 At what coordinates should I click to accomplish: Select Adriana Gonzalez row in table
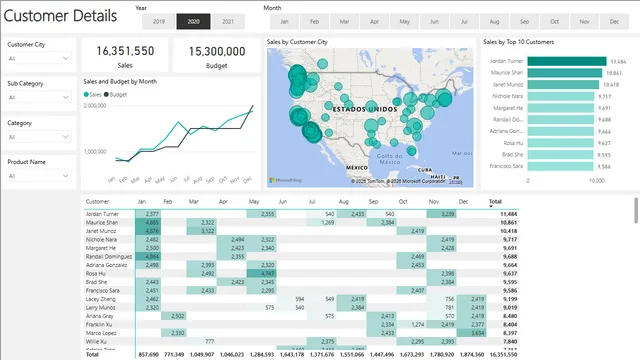coord(302,265)
